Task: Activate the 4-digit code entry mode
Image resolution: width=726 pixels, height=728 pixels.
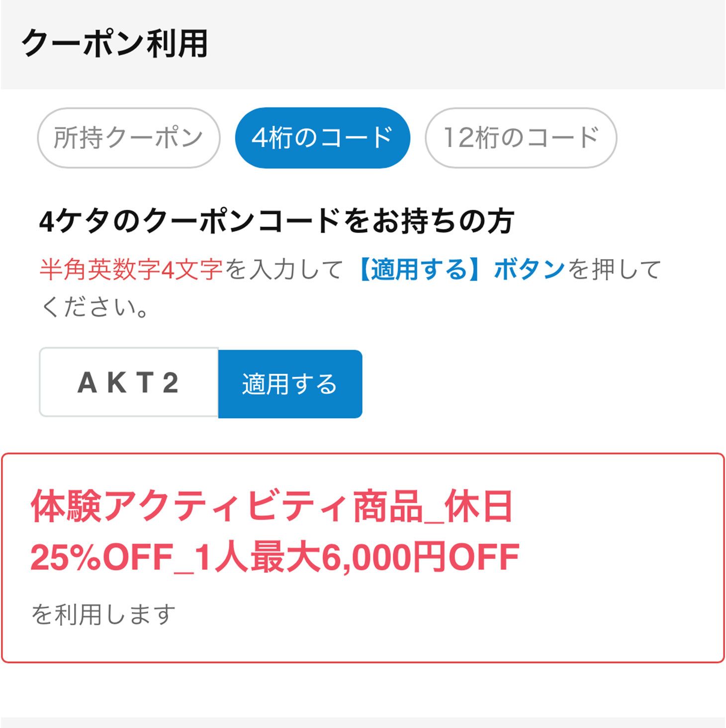Action: (x=323, y=138)
